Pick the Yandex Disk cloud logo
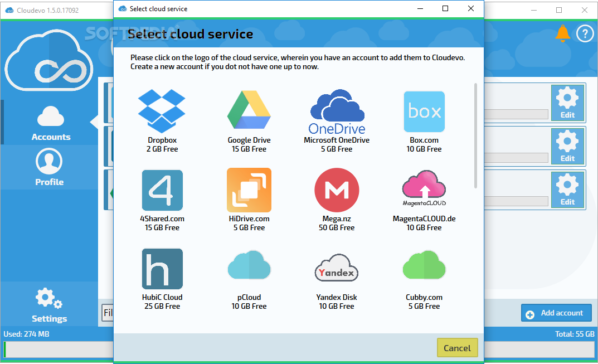598x364 pixels. pos(337,268)
